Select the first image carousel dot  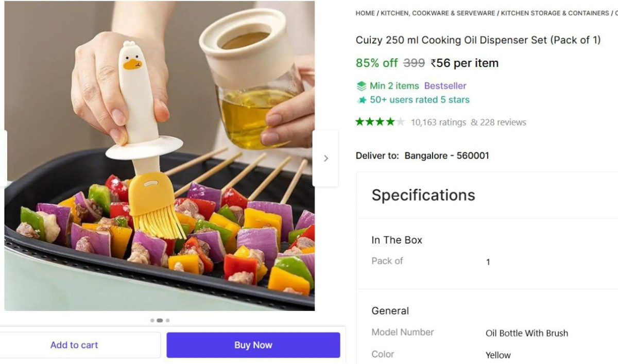152,320
